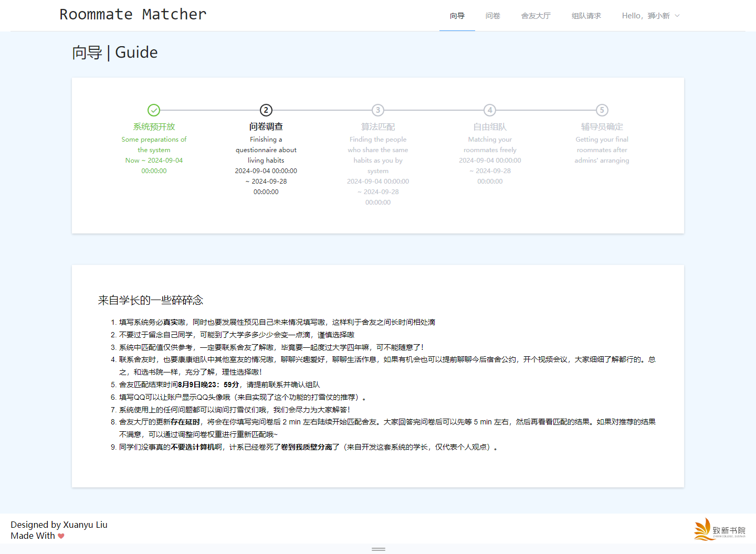
Task: Click the green checkmark step icon
Action: [x=154, y=110]
